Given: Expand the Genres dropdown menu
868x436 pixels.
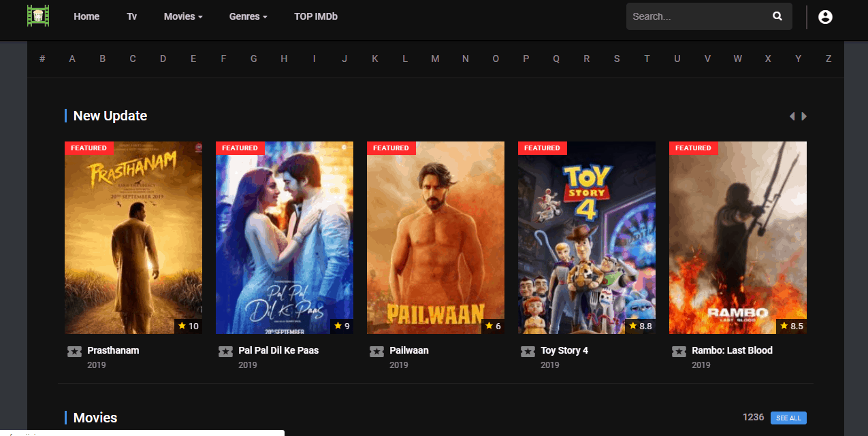Looking at the screenshot, I should click(x=248, y=16).
